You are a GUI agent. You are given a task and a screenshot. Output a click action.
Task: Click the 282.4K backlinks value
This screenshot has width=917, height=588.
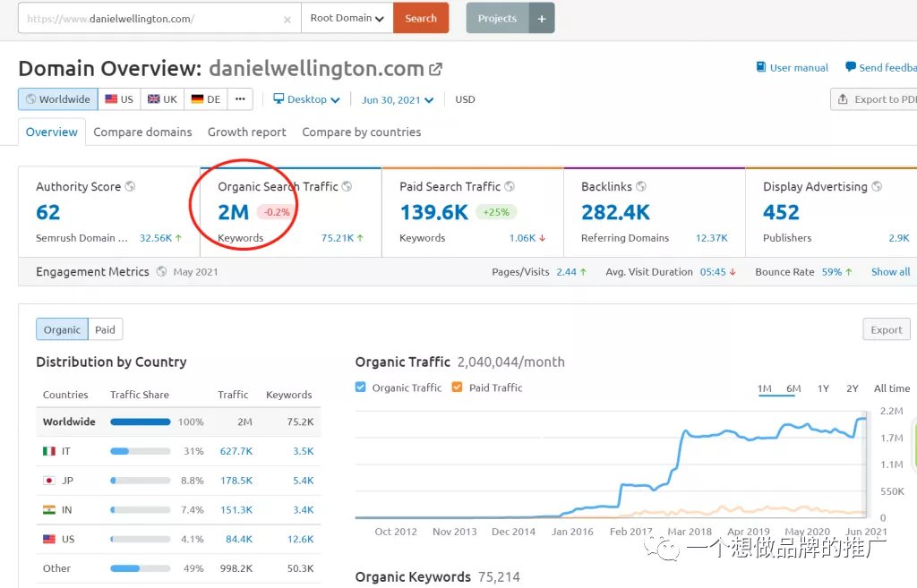pos(616,212)
